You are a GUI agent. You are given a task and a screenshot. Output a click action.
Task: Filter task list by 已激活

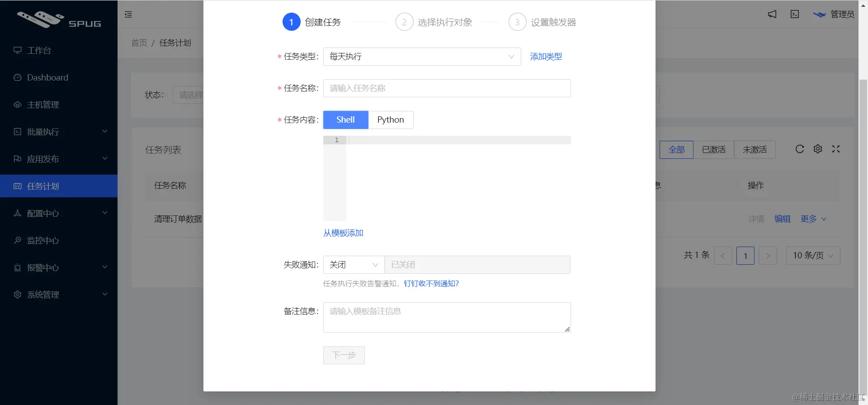714,150
